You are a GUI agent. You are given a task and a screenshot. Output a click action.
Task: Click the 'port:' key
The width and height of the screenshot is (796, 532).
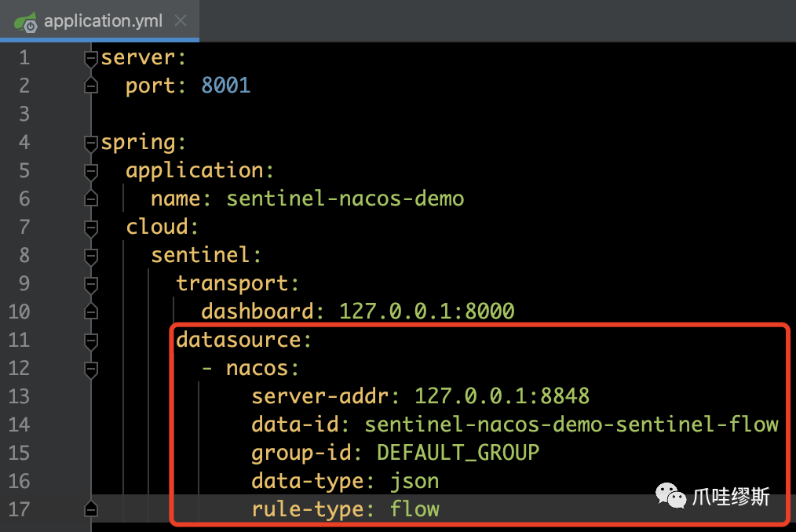click(156, 86)
